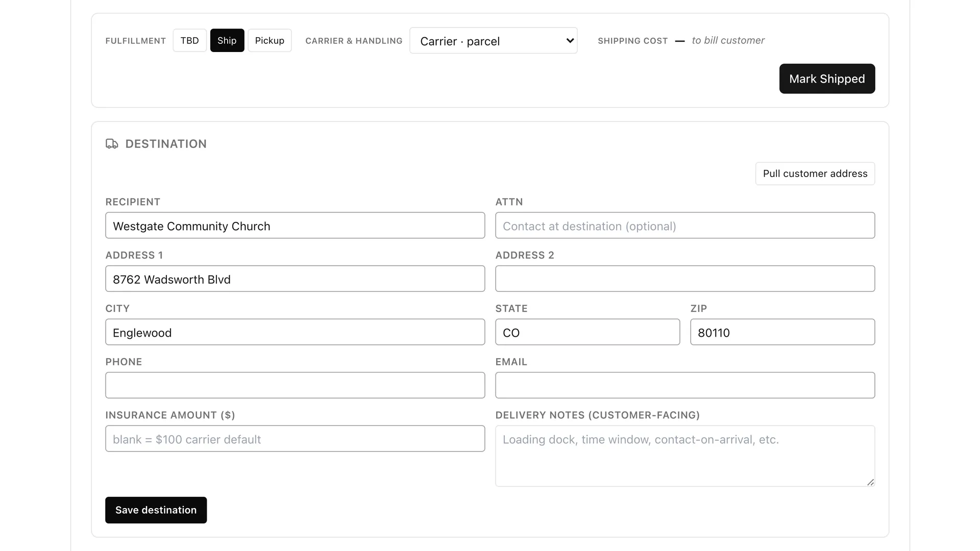Viewport: 980px width, 551px height.
Task: Click the Mark Shipped button
Action: 827,79
